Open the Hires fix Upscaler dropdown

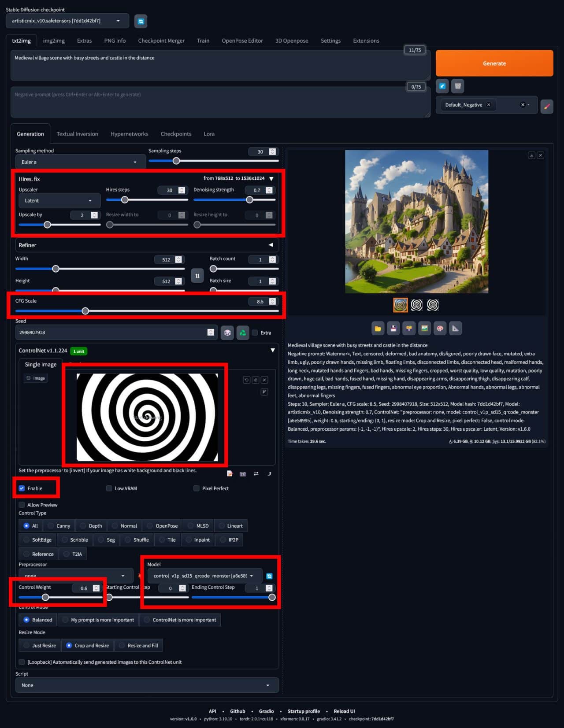point(59,201)
